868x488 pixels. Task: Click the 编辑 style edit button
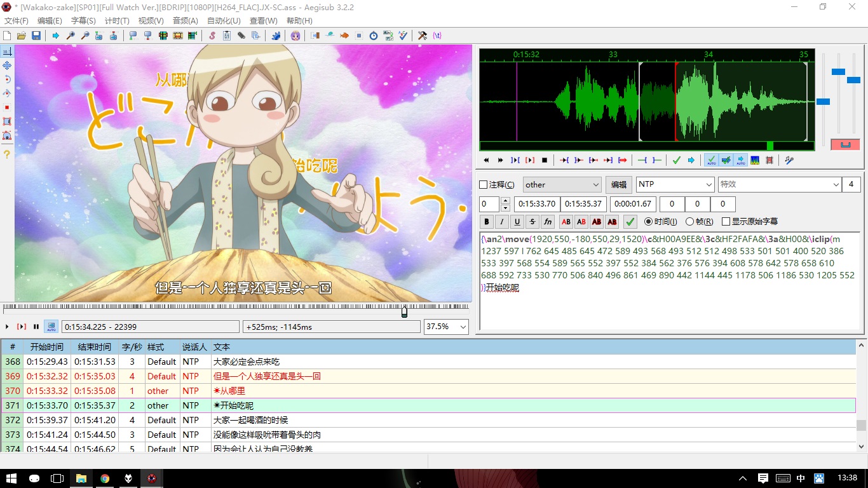pos(618,184)
